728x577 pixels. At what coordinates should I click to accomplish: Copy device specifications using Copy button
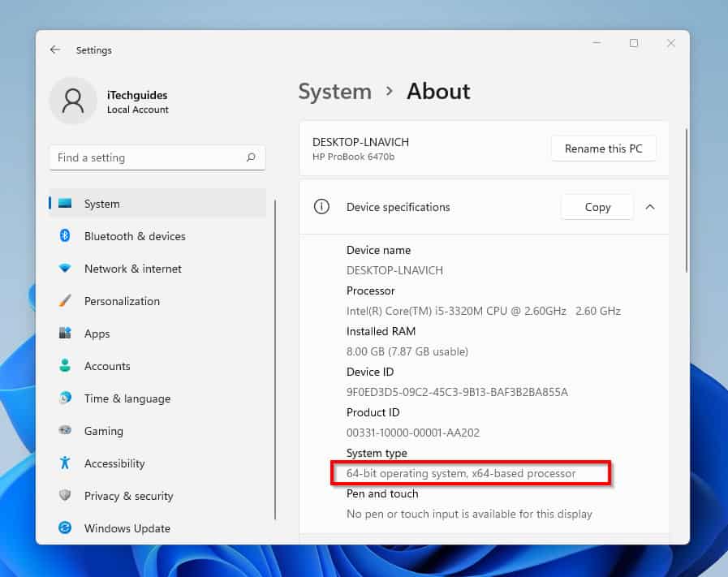click(x=597, y=207)
